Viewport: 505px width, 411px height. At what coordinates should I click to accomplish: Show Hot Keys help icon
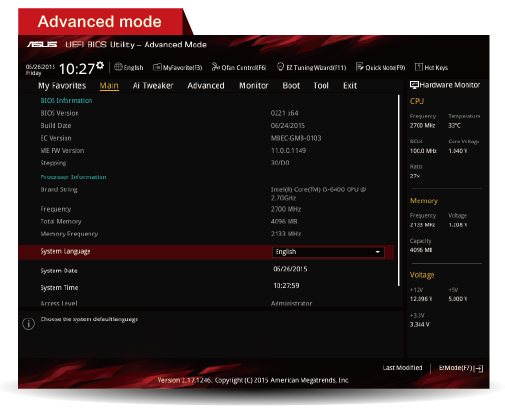[x=419, y=67]
